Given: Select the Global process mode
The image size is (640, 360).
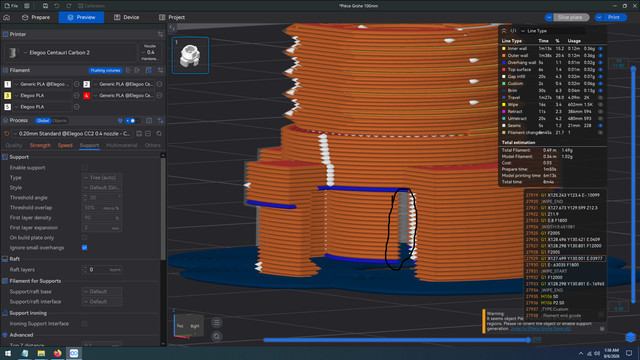Looking at the screenshot, I should pos(42,121).
